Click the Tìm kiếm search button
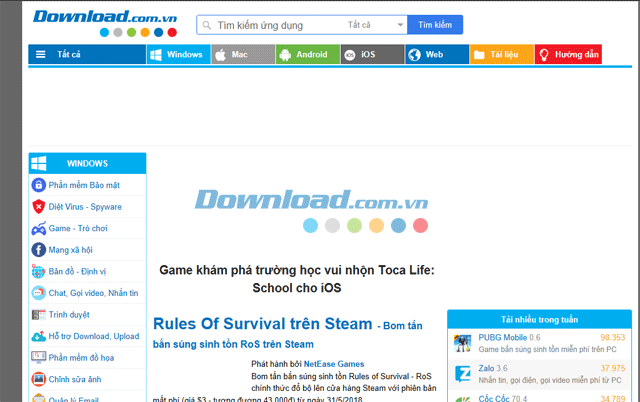This screenshot has width=640, height=402. 435,25
